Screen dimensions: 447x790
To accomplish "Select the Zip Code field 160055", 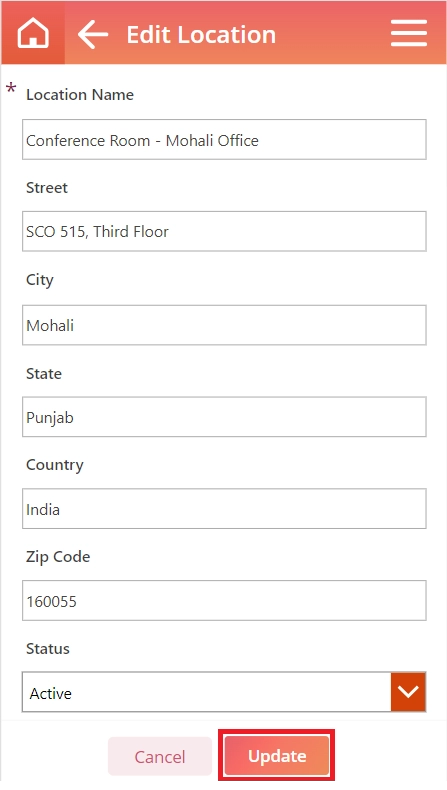I will pyautogui.click(x=224, y=601).
